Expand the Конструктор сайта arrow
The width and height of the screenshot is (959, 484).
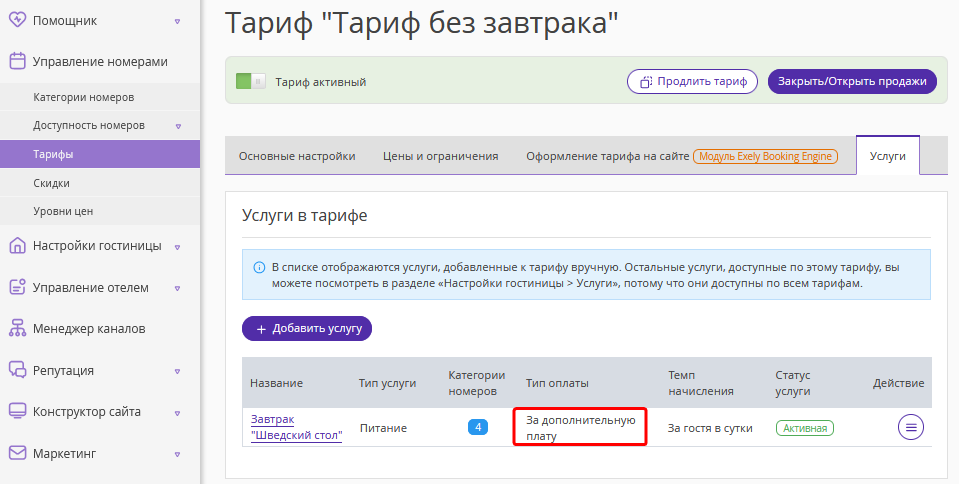(177, 412)
